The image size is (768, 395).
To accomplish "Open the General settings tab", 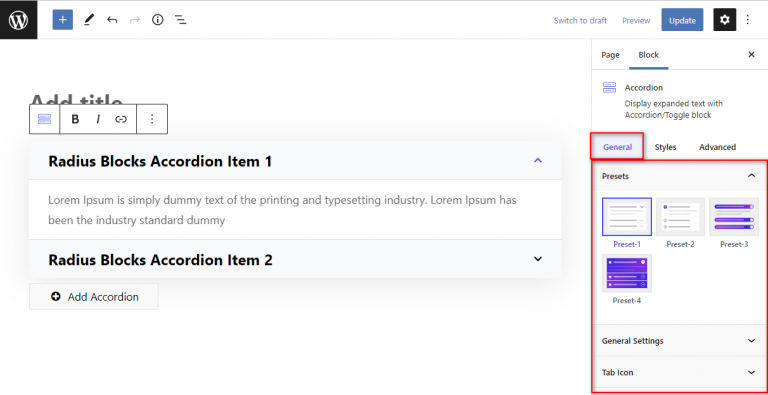I will pos(617,147).
